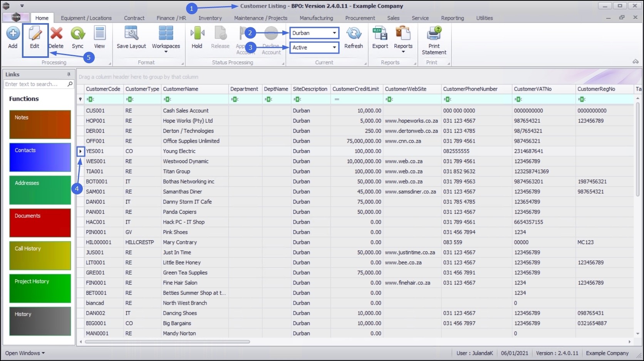Click customer code CUS001
The height and width of the screenshot is (361, 644).
95,111
